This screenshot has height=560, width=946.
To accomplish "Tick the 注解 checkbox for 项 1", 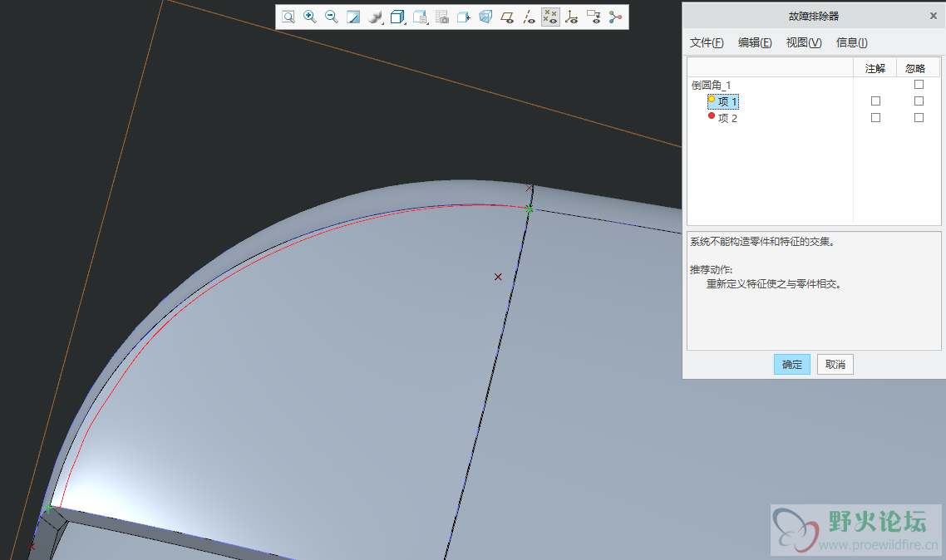I will pos(875,101).
